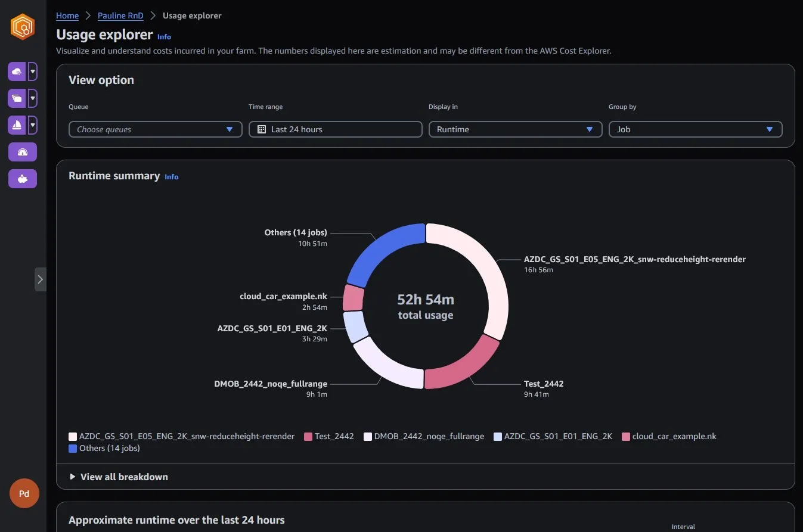
Task: Click the stacked cards icon in the sidebar
Action: (17, 98)
